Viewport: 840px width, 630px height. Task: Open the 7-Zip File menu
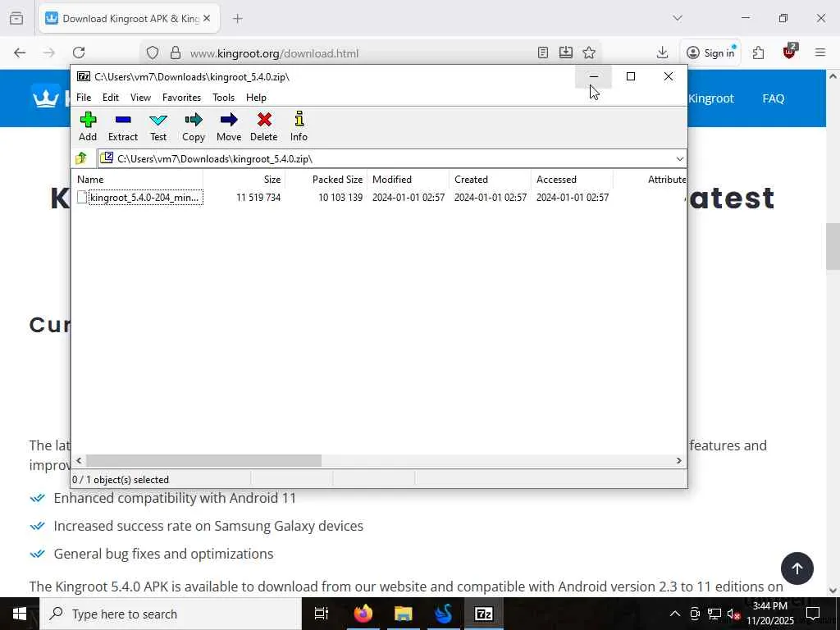point(84,98)
